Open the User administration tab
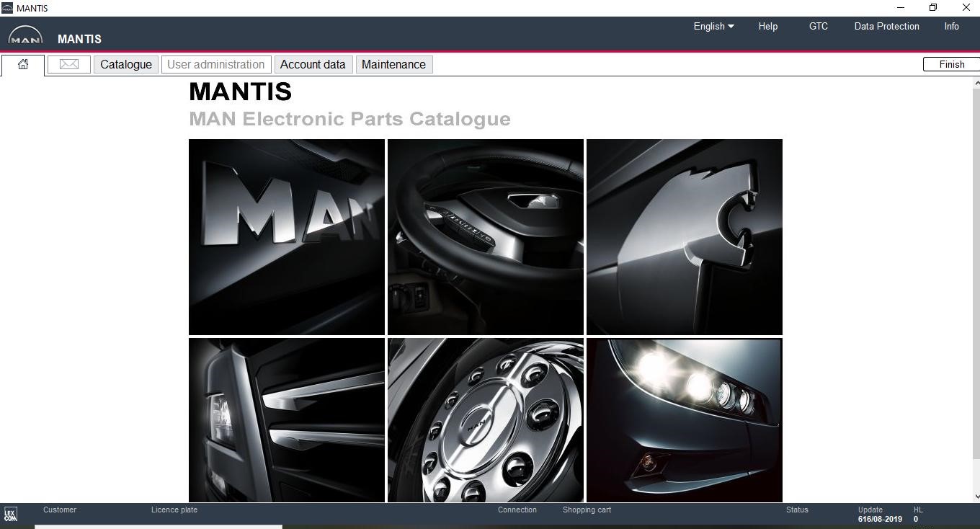This screenshot has width=980, height=529. coord(216,64)
